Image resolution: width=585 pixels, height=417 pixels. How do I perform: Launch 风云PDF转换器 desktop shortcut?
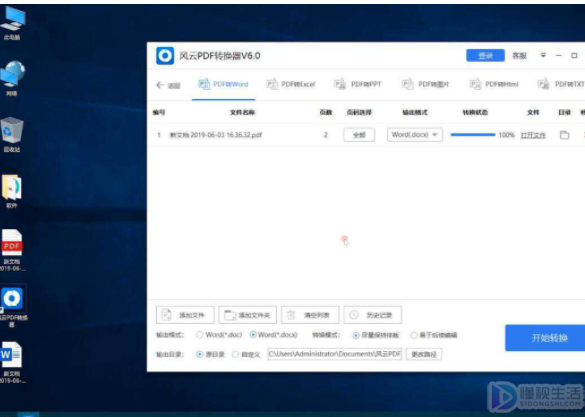[13, 306]
